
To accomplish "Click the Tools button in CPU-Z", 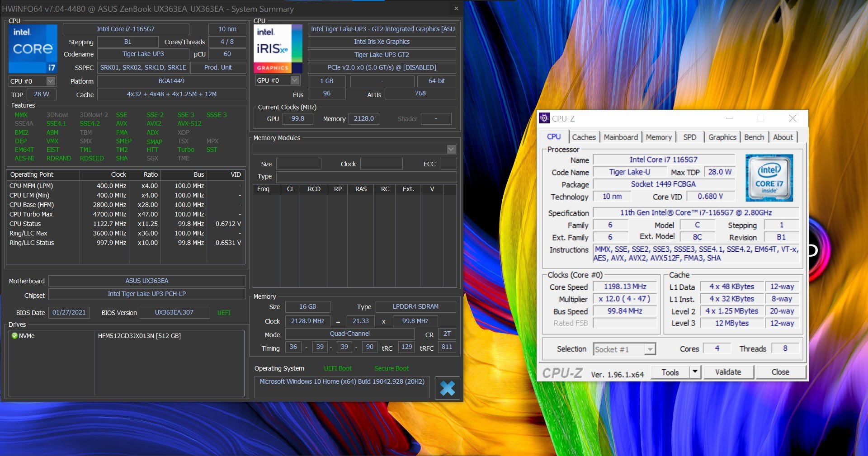I will point(670,372).
